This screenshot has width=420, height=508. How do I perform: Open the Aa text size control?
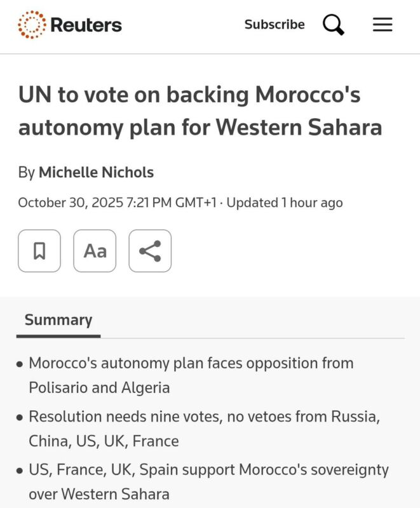[95, 251]
